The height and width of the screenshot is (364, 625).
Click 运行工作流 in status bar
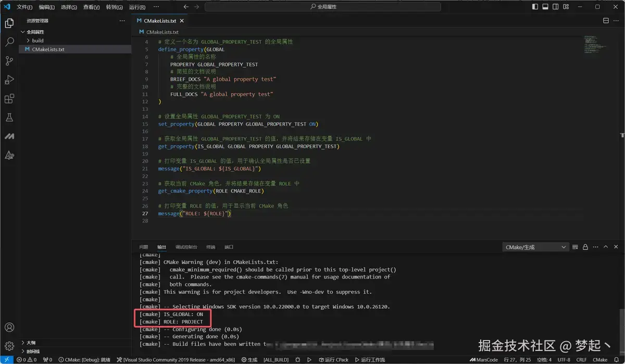(370, 360)
